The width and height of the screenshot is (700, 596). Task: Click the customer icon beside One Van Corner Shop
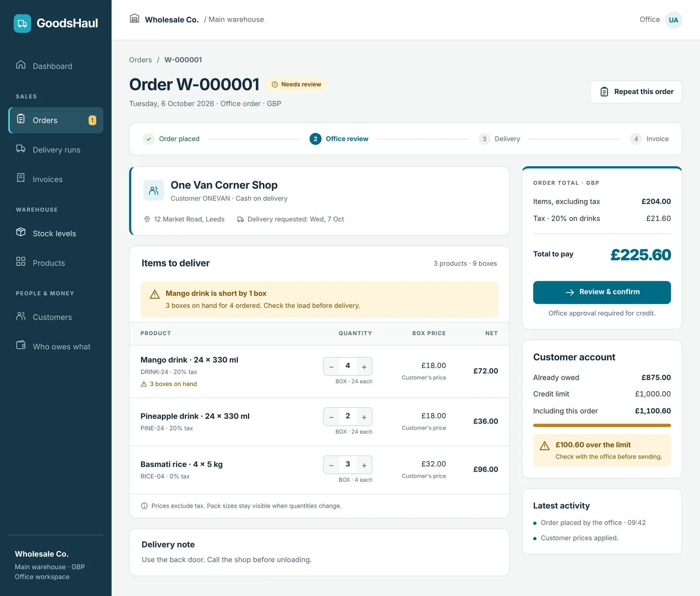pyautogui.click(x=154, y=190)
